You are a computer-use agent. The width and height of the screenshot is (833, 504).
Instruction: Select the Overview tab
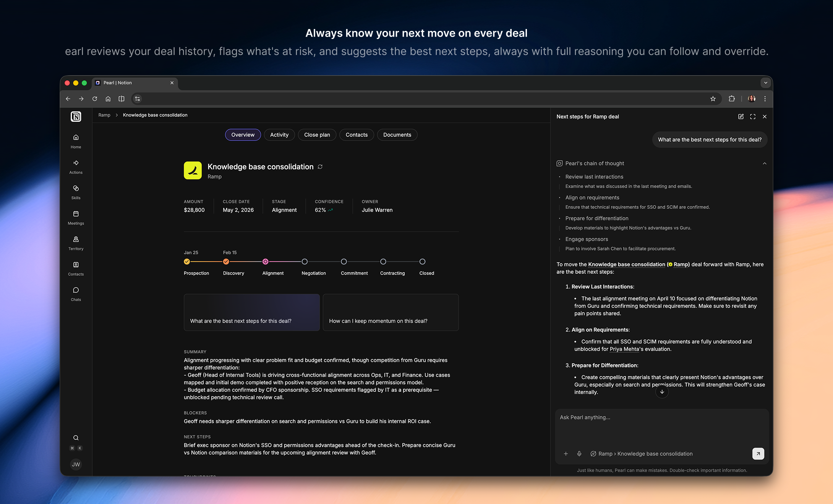click(x=243, y=135)
